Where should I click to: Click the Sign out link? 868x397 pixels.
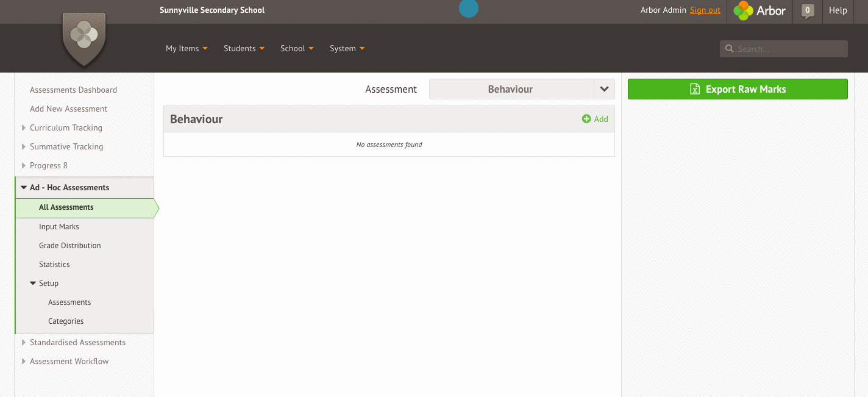point(705,10)
